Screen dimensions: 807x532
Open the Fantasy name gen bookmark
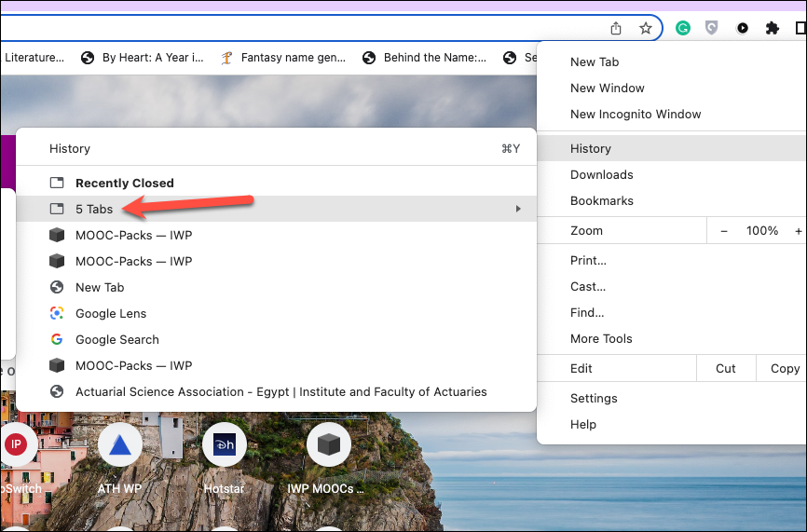[283, 58]
